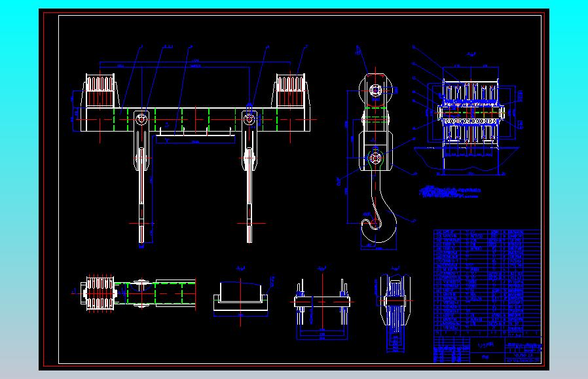Click the blue parts list table
Viewport: 588px width, 379px height.
click(487, 283)
